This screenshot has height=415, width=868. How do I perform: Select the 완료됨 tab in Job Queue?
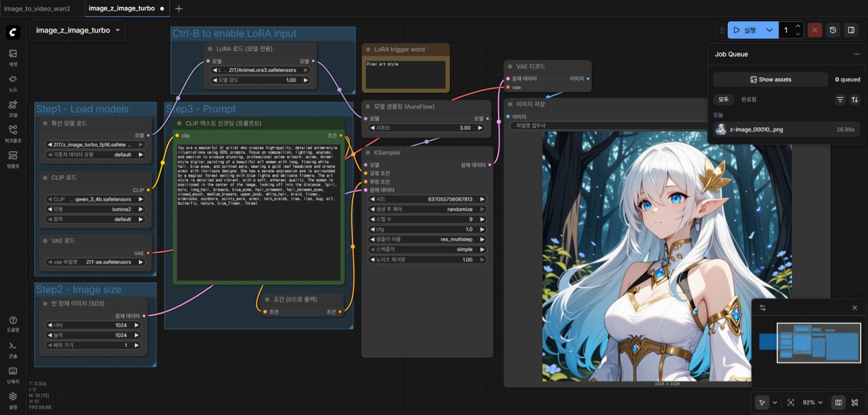point(749,100)
